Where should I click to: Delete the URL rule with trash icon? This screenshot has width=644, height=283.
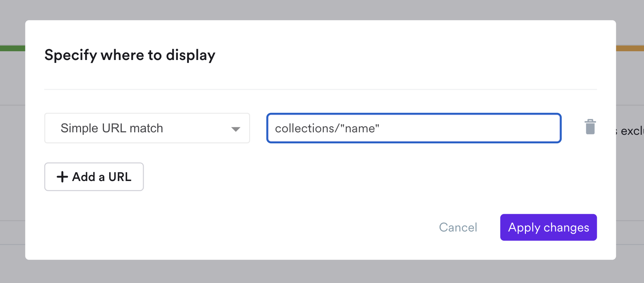tap(590, 127)
